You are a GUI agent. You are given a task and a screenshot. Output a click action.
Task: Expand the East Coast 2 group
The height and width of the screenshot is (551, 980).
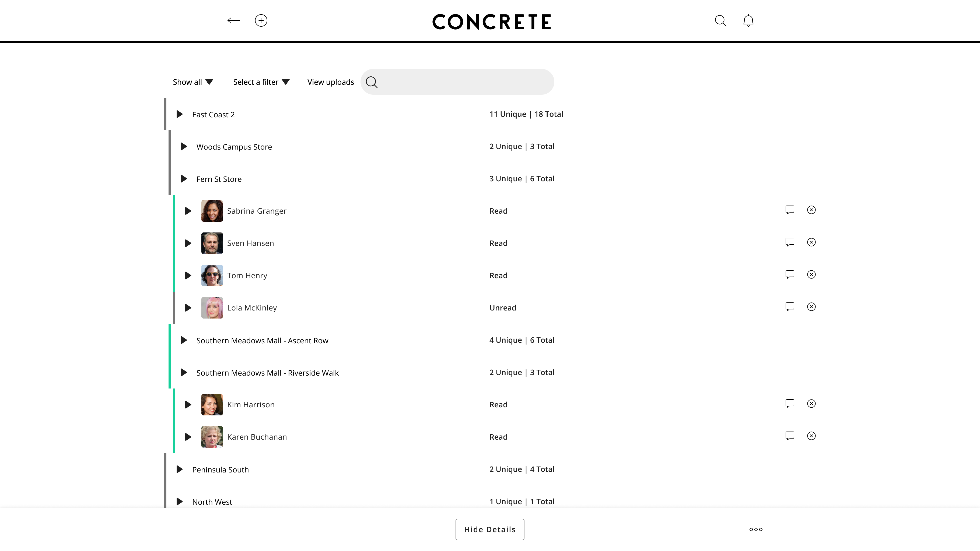(180, 114)
